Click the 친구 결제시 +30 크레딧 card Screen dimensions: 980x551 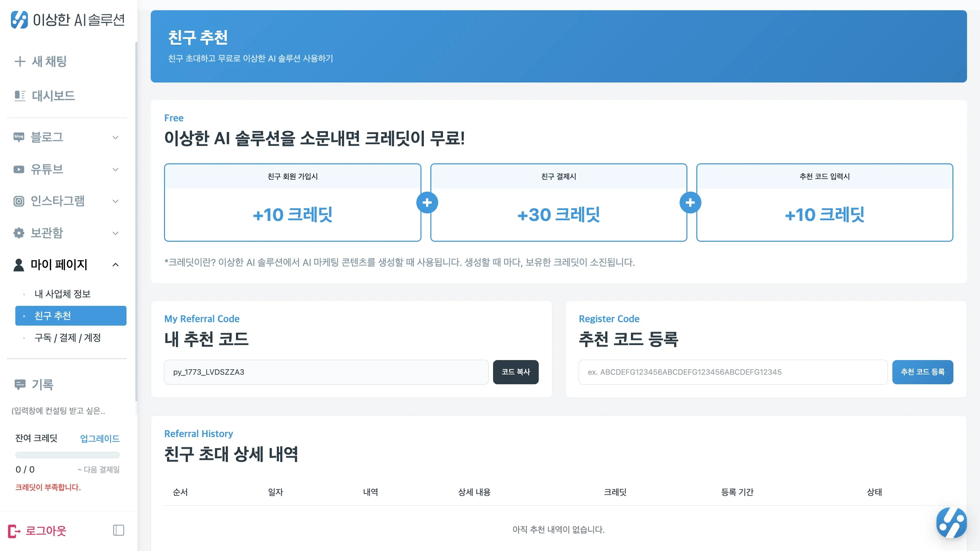click(x=559, y=203)
